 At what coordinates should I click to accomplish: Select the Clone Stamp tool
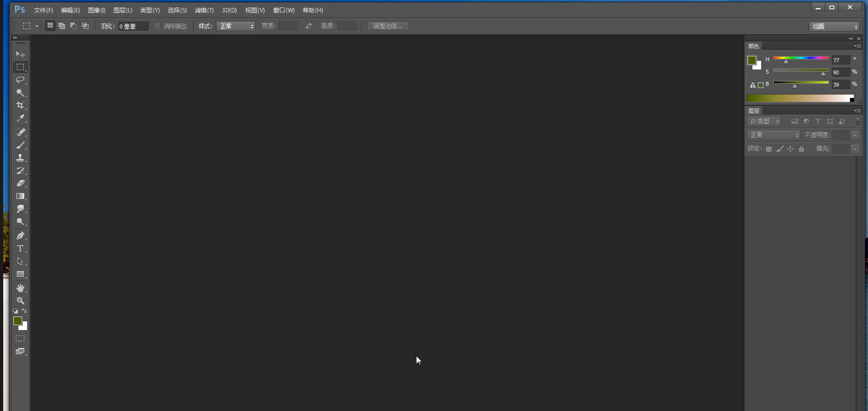[20, 158]
